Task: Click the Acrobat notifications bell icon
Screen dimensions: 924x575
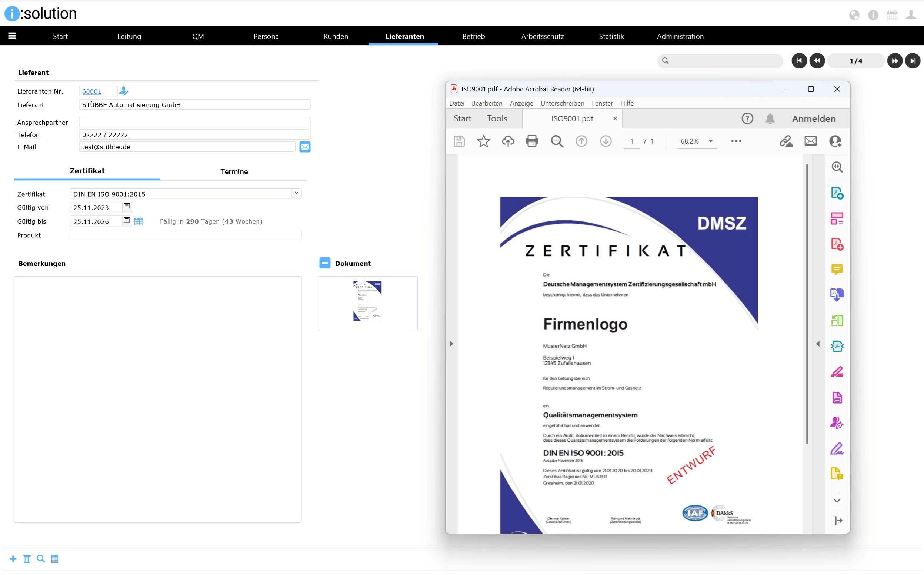Action: pyautogui.click(x=770, y=118)
